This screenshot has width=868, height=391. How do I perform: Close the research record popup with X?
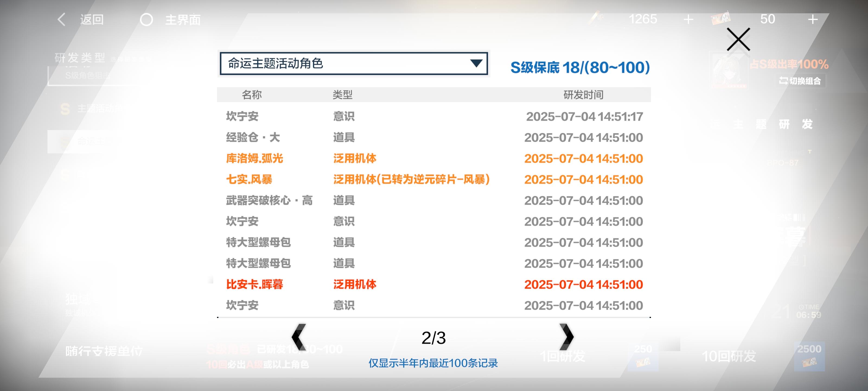click(x=738, y=39)
